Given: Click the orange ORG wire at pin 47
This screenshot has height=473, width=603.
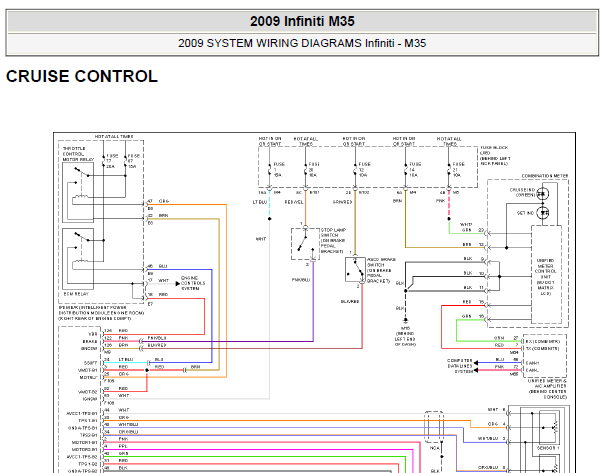Looking at the screenshot, I should click(x=188, y=205).
